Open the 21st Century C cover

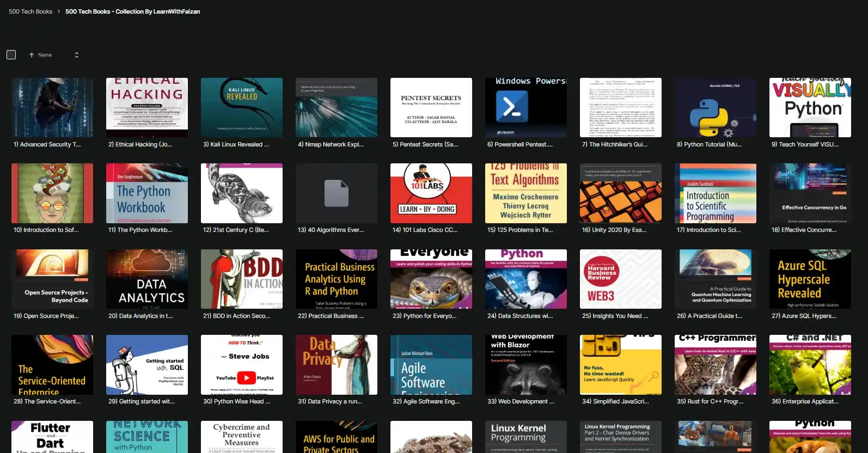tap(242, 193)
